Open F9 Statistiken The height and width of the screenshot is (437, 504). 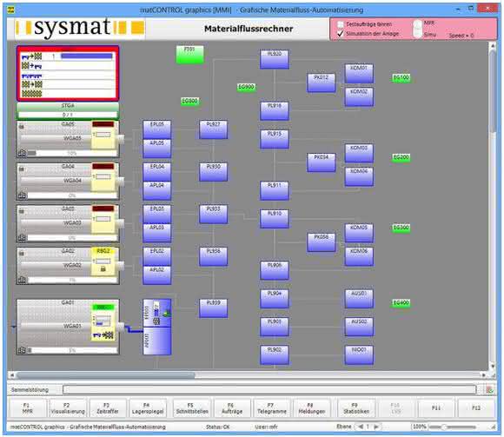coord(356,408)
